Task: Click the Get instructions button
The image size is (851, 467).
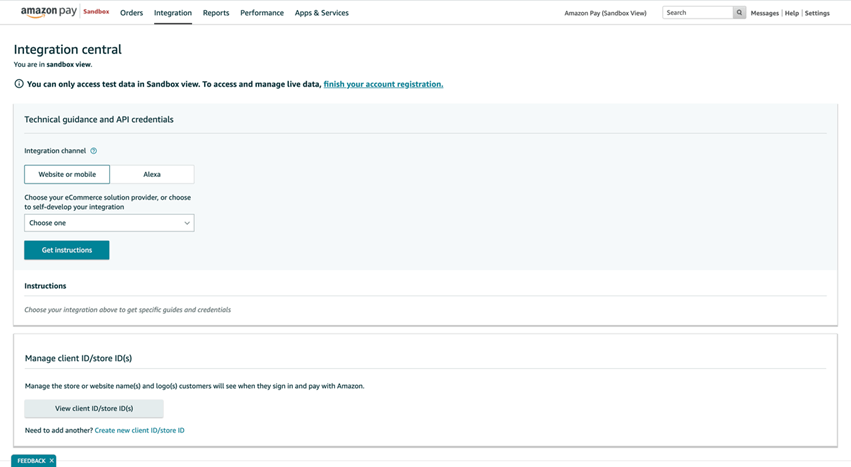Action: pyautogui.click(x=67, y=250)
